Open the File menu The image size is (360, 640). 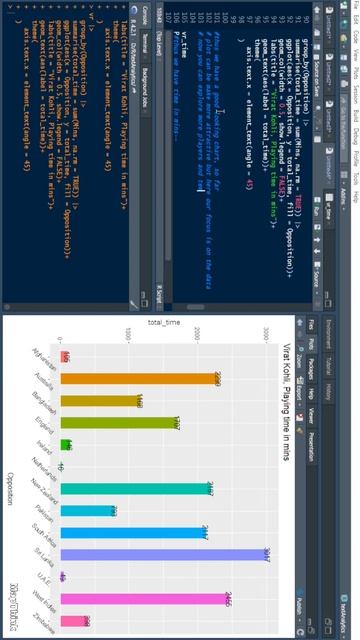tap(355, 4)
